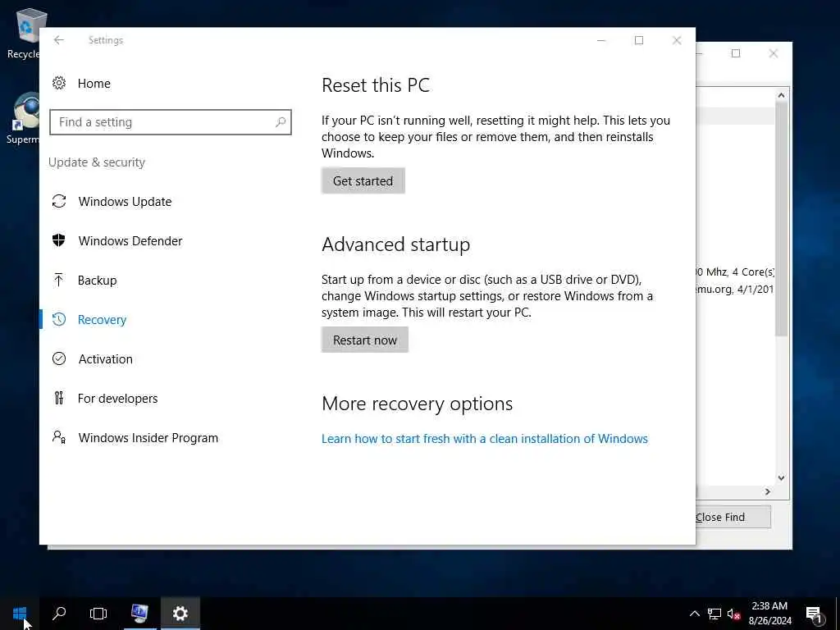
Task: Click the muted volume tray icon
Action: tap(734, 614)
